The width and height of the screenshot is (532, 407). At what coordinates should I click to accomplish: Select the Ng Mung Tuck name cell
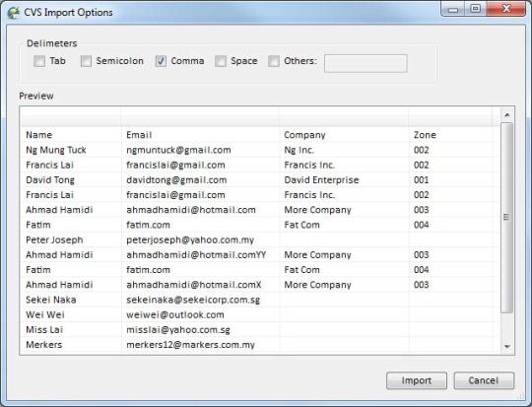[x=71, y=150]
